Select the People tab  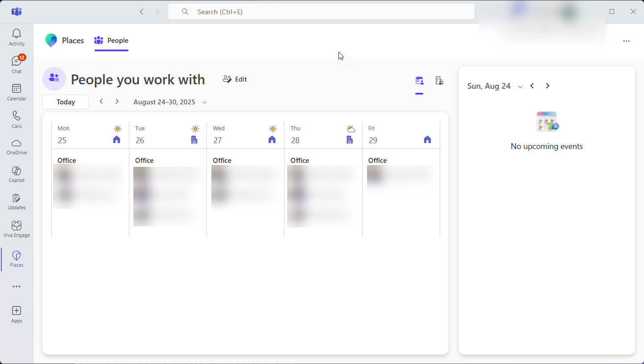[111, 41]
